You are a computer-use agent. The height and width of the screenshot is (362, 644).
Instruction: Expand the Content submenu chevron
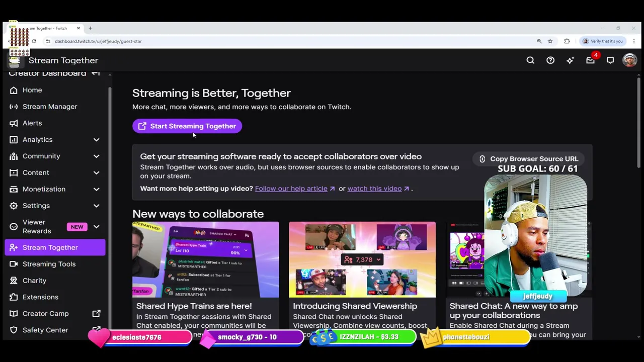pos(96,172)
